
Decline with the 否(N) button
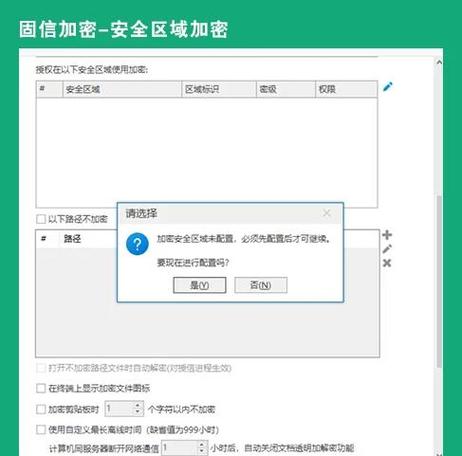261,285
